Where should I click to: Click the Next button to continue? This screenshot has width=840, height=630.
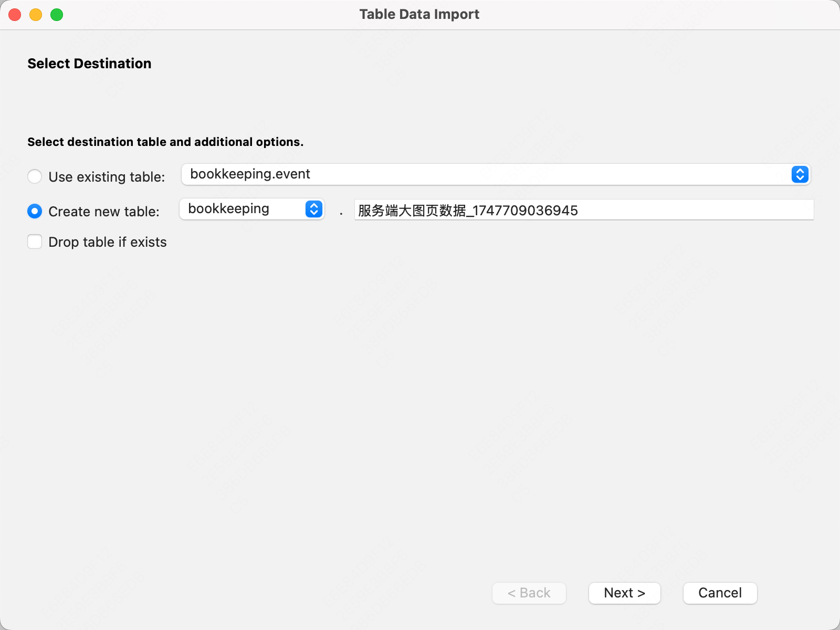click(624, 593)
